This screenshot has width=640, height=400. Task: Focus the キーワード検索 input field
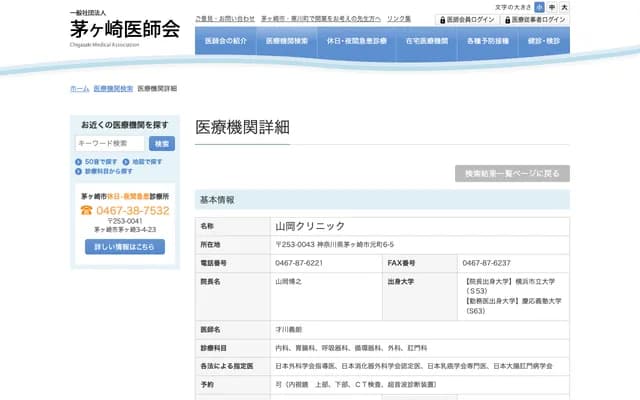[110, 143]
